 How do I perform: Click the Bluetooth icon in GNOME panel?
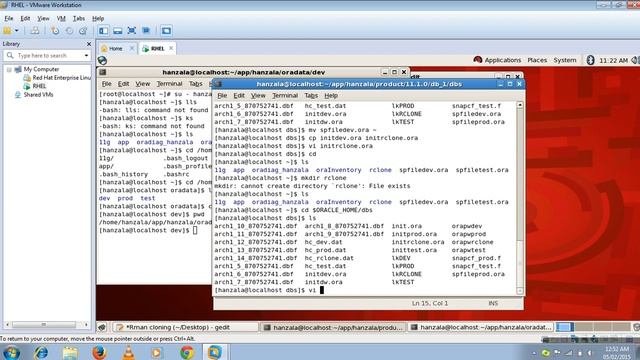pos(590,60)
